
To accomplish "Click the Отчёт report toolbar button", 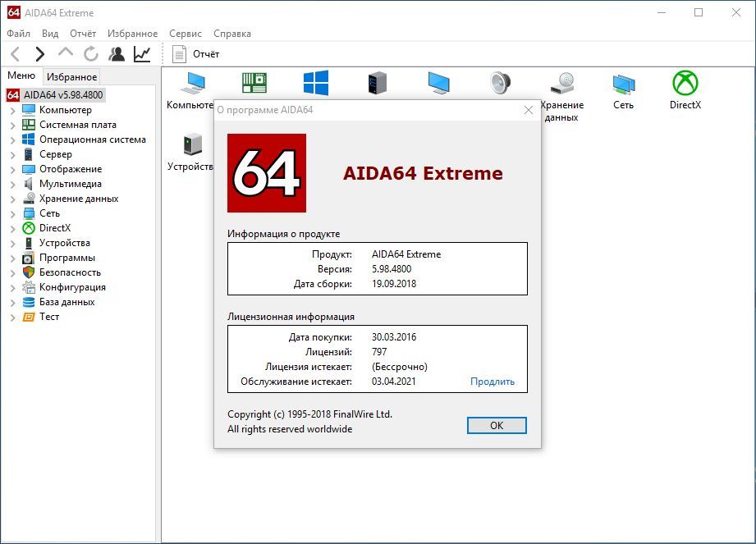I will click(195, 54).
